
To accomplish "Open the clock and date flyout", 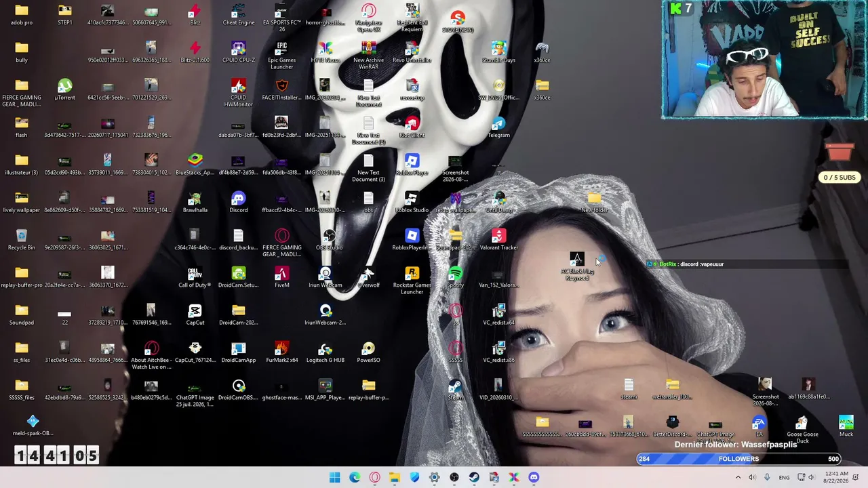I will (x=837, y=477).
